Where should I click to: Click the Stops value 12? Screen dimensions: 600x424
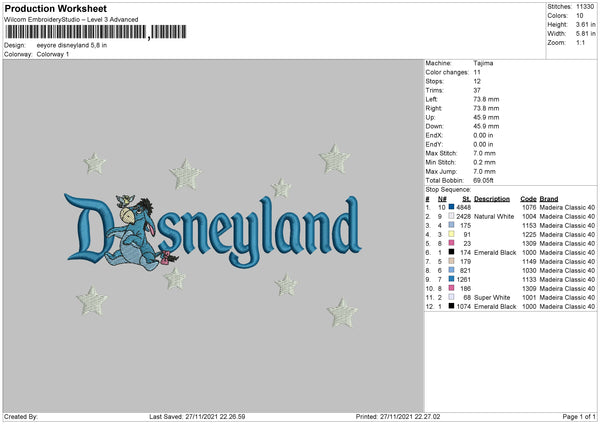click(477, 81)
